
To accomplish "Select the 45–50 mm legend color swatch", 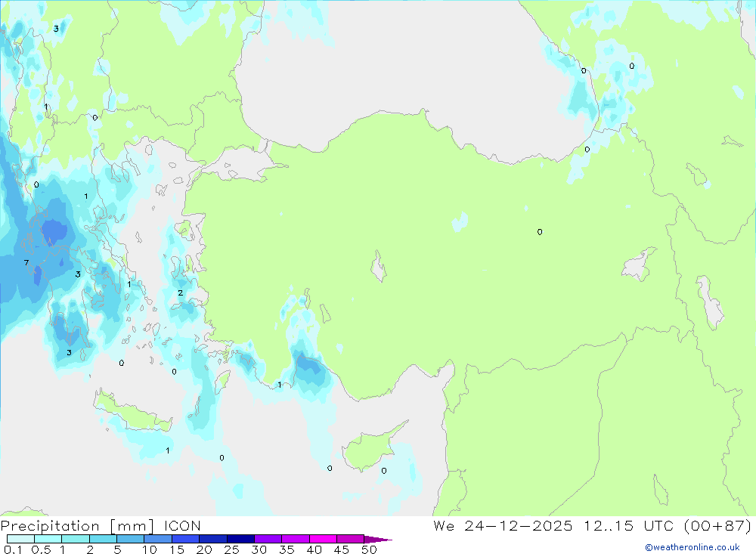I will (x=351, y=539).
